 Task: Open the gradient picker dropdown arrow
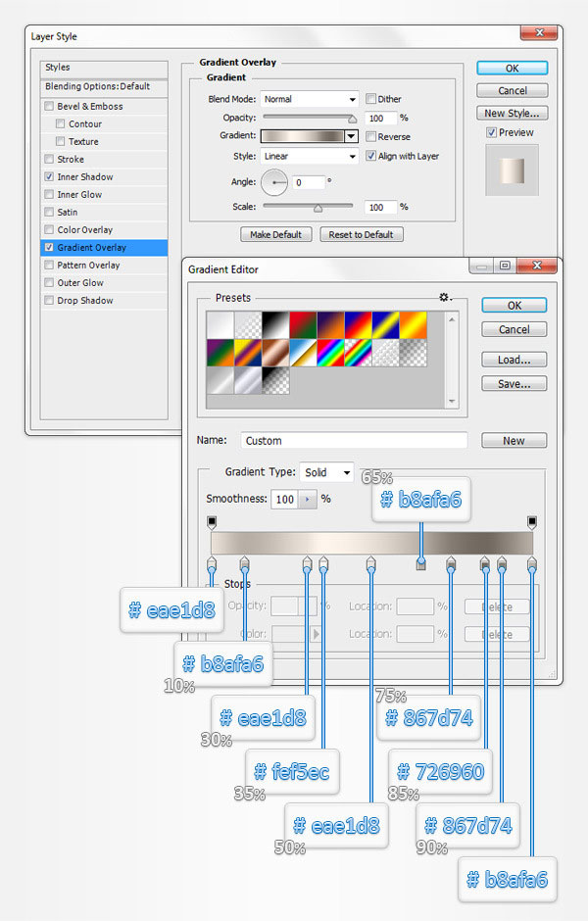click(351, 136)
